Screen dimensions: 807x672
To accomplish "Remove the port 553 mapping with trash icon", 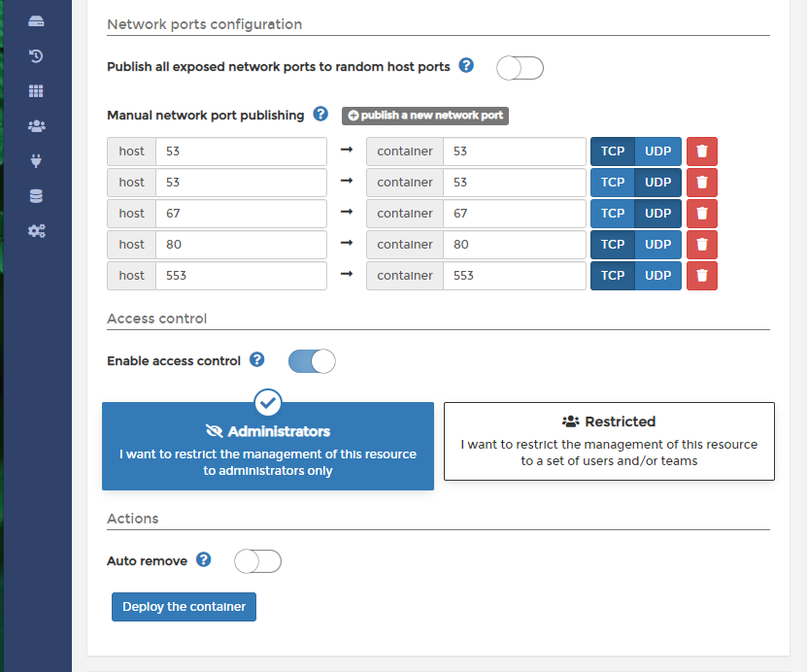I will coord(702,276).
